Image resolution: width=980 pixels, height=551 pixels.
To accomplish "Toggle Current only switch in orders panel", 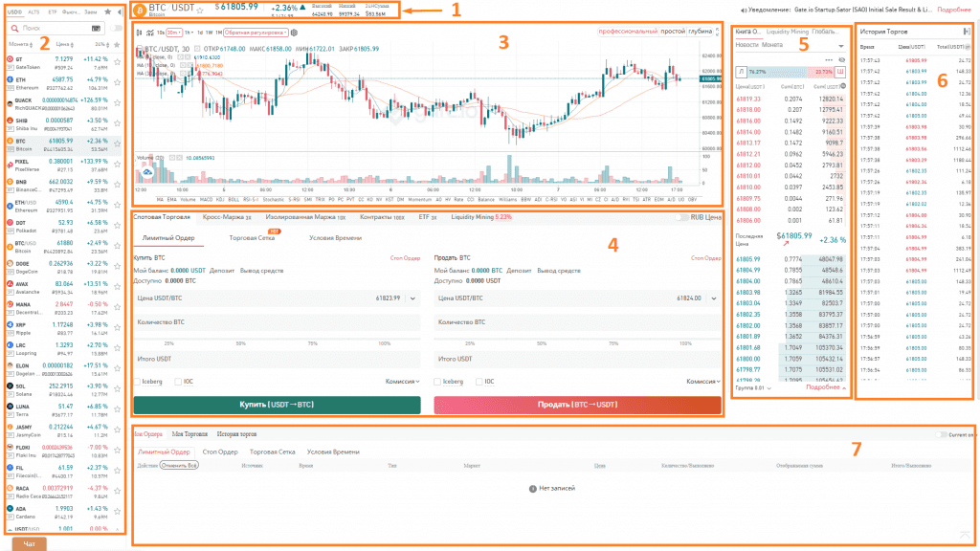I will [941, 434].
